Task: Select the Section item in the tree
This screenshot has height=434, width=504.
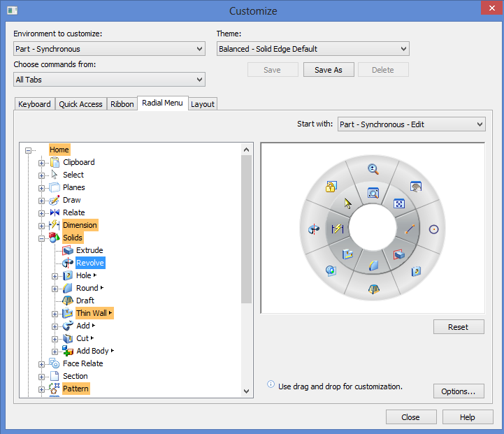Action: (x=75, y=376)
